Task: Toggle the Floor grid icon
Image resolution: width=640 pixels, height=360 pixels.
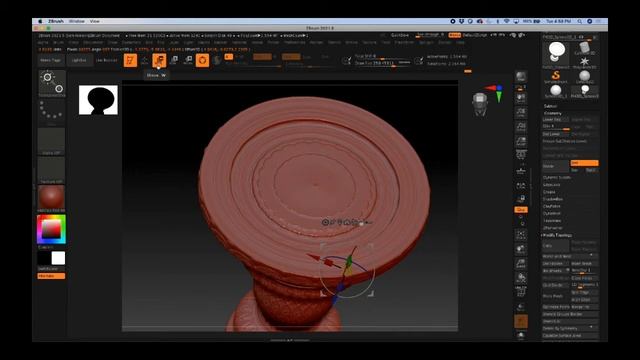Action: coord(521,170)
